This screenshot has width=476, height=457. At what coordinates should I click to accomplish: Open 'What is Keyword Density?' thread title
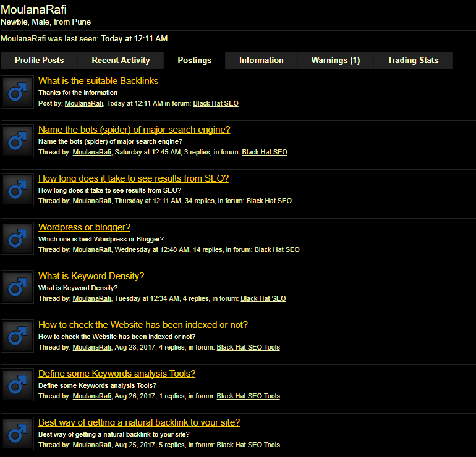[91, 276]
